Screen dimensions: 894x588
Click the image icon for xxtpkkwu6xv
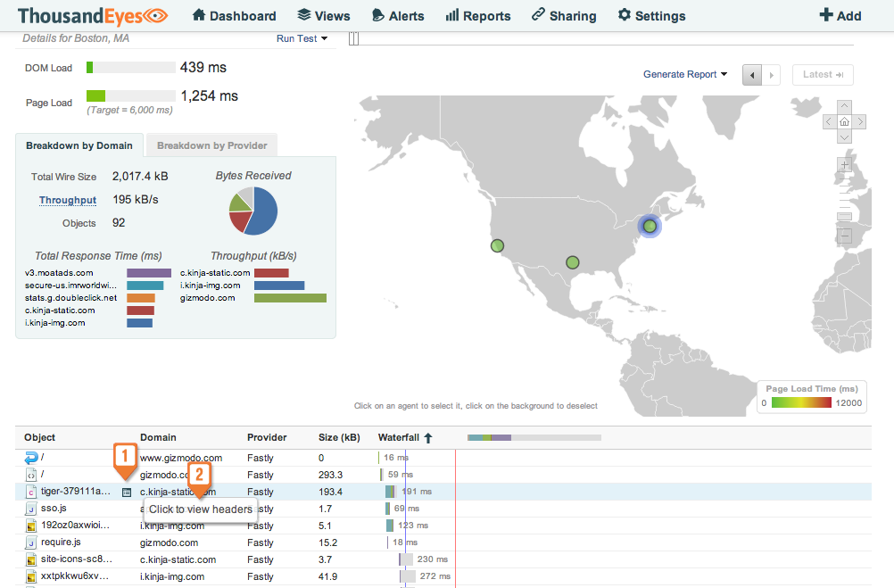click(31, 576)
